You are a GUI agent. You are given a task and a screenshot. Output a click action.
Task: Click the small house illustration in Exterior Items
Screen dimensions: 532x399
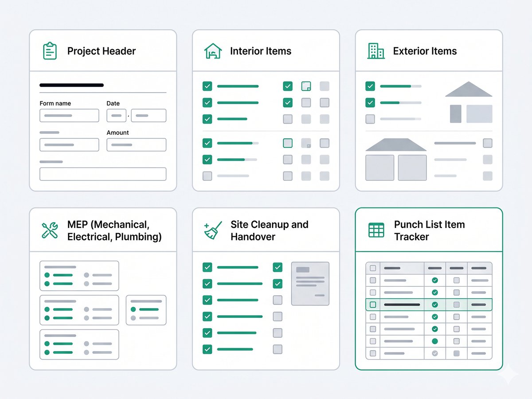[x=469, y=102]
